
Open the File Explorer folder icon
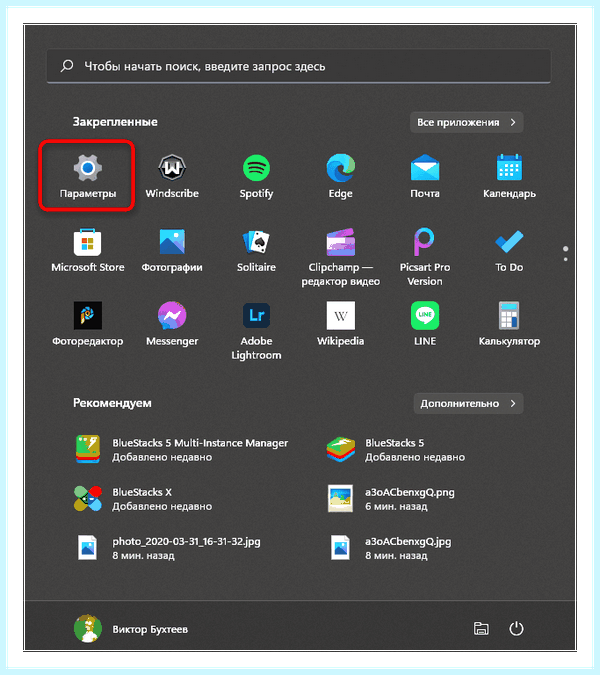point(481,629)
